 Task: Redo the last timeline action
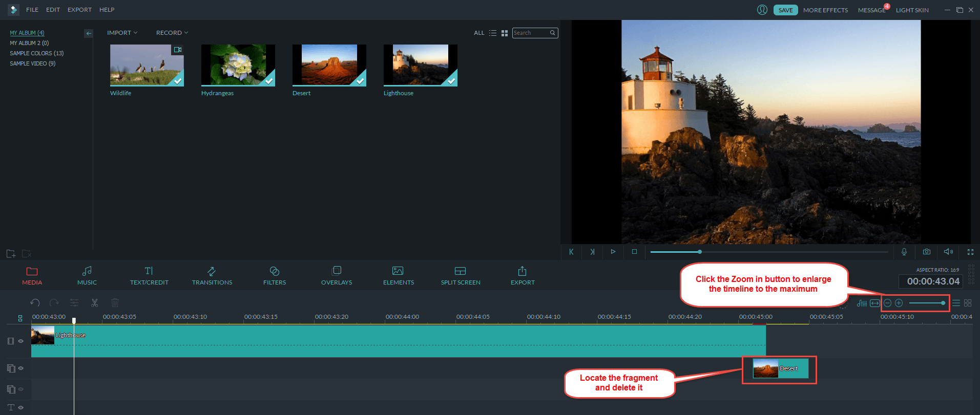tap(54, 303)
